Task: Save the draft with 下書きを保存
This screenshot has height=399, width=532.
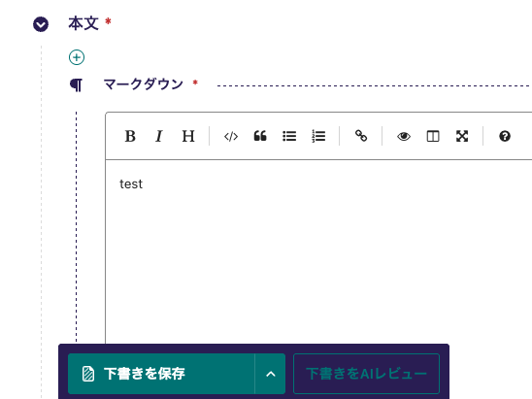Action: [x=161, y=374]
